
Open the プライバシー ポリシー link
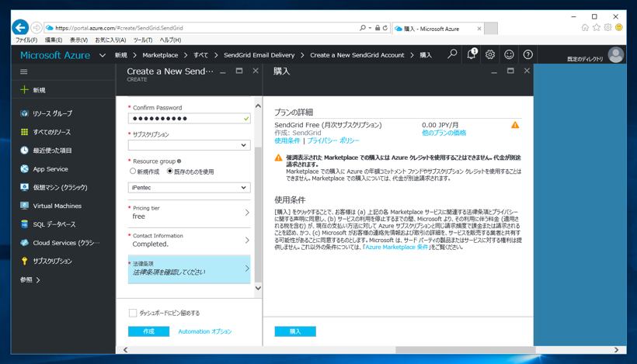click(x=333, y=140)
